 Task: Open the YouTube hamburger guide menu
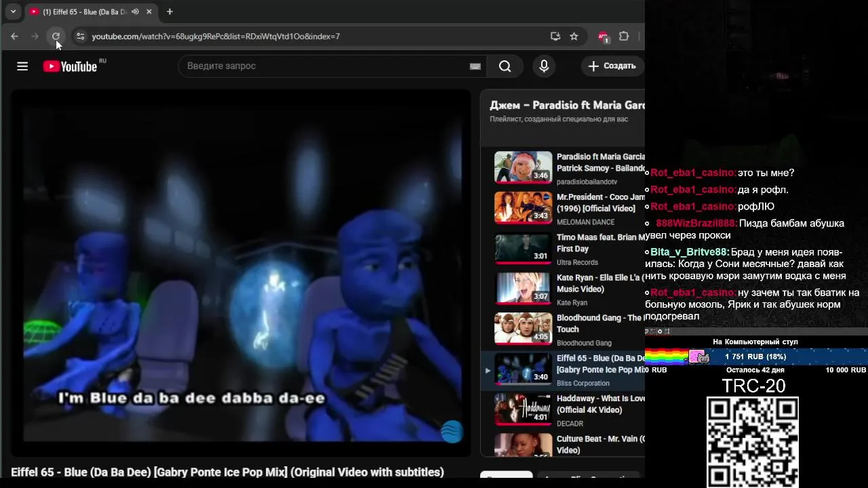(22, 66)
